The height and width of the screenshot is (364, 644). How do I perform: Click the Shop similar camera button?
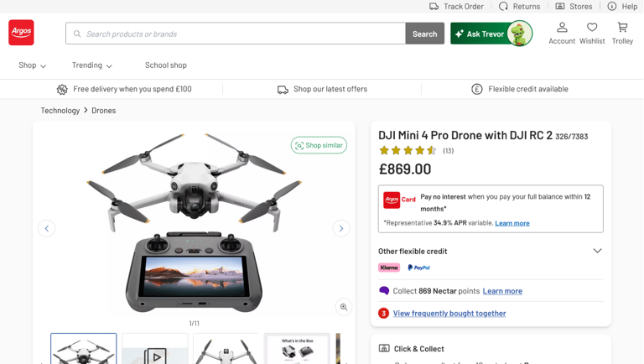(319, 145)
